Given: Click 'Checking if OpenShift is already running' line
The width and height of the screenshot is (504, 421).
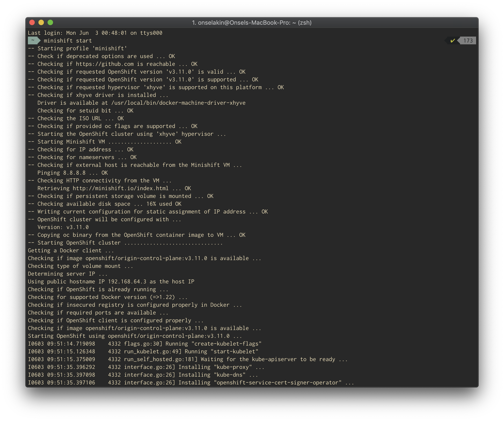Looking at the screenshot, I should click(x=98, y=289).
